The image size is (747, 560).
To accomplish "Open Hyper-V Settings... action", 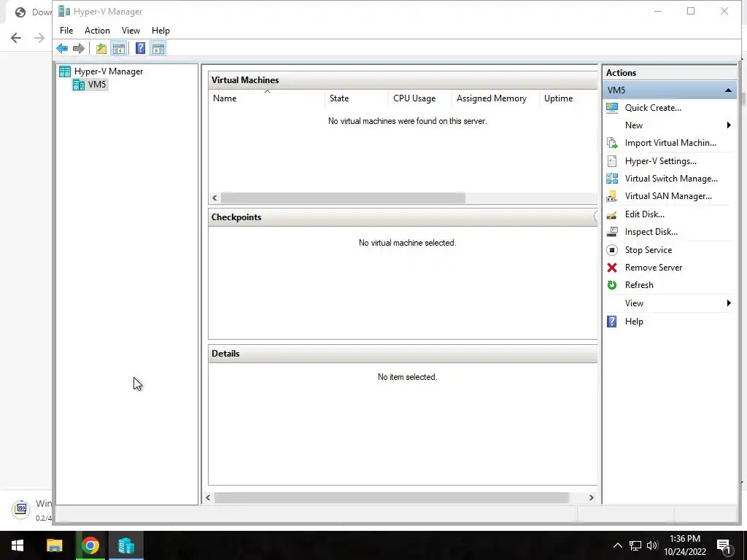I will pos(661,161).
